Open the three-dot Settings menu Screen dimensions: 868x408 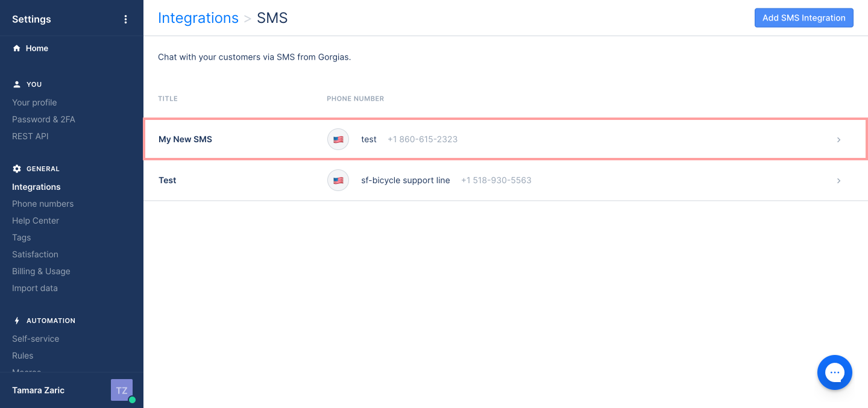(125, 19)
